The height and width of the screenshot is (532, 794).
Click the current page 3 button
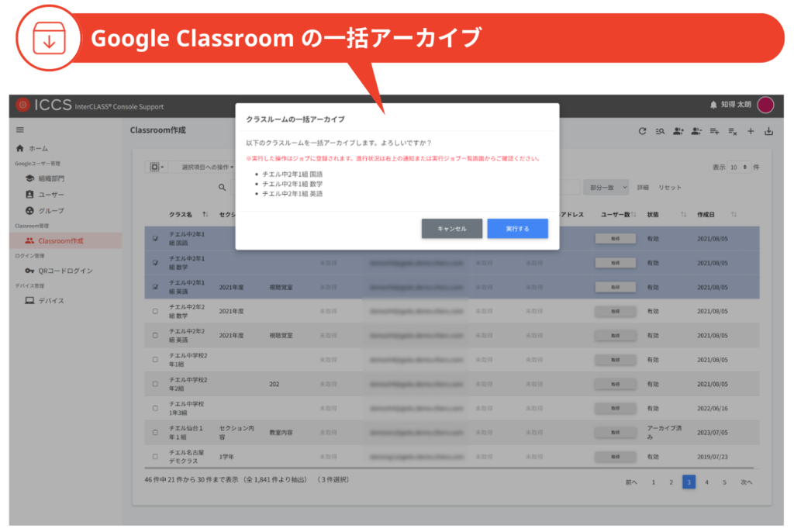tap(689, 482)
